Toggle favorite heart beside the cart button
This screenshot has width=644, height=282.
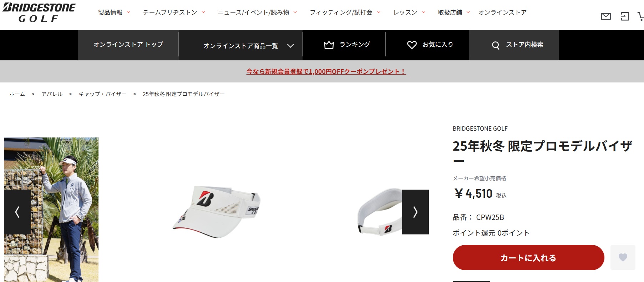pyautogui.click(x=623, y=257)
